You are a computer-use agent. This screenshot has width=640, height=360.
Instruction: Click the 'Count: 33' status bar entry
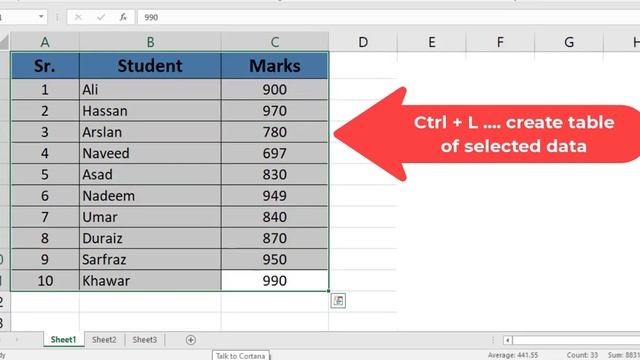[x=582, y=355]
